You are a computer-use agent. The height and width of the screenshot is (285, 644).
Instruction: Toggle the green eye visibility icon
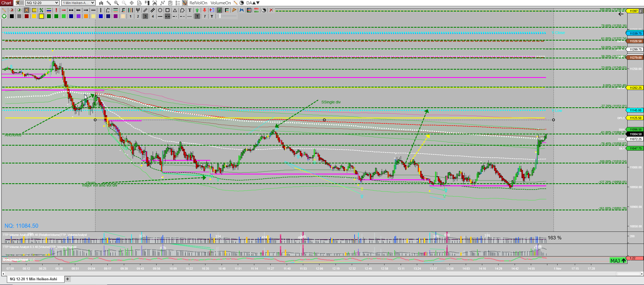pos(19,10)
